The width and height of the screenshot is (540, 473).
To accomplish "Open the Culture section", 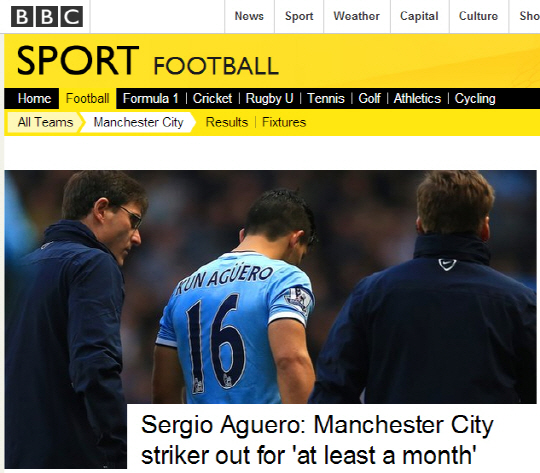I will 478,16.
